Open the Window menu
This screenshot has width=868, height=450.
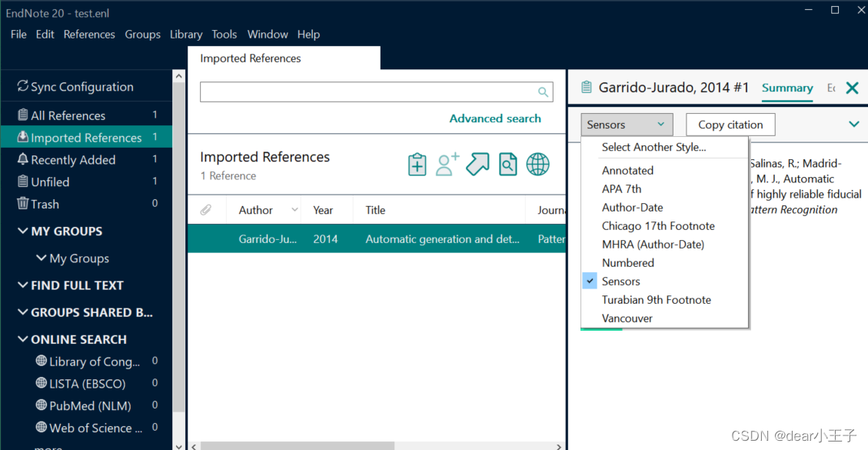[268, 35]
